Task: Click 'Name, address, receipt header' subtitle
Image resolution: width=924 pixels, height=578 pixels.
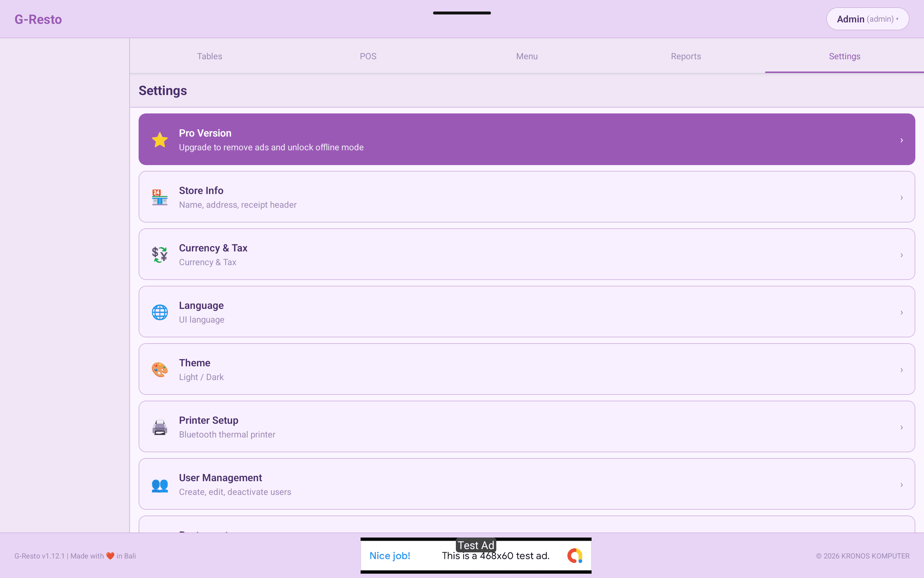Action: [x=237, y=205]
